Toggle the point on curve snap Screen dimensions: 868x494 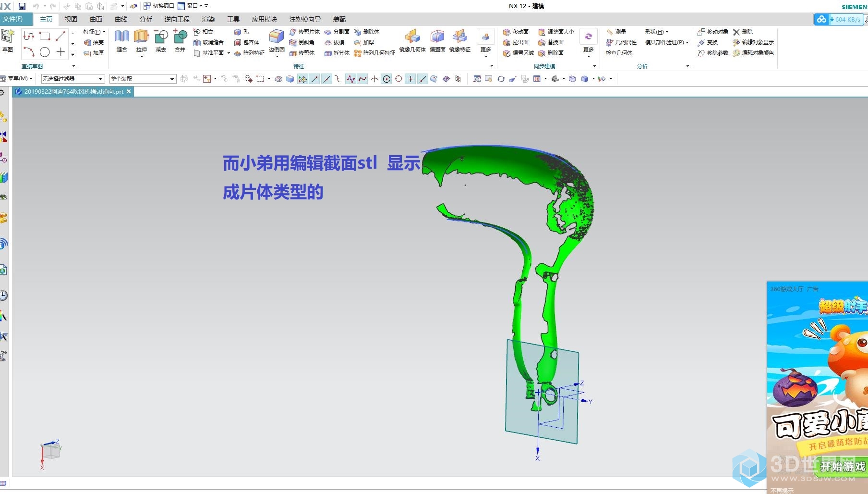pos(422,79)
